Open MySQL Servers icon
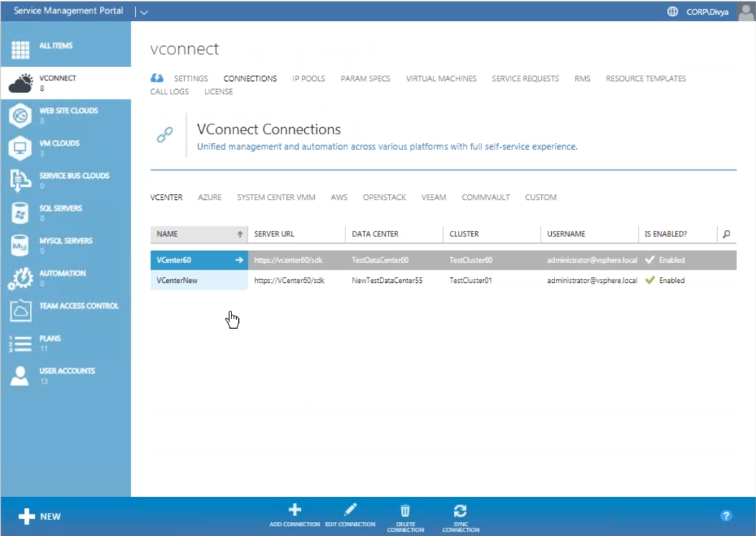This screenshot has width=756, height=536. tap(20, 245)
